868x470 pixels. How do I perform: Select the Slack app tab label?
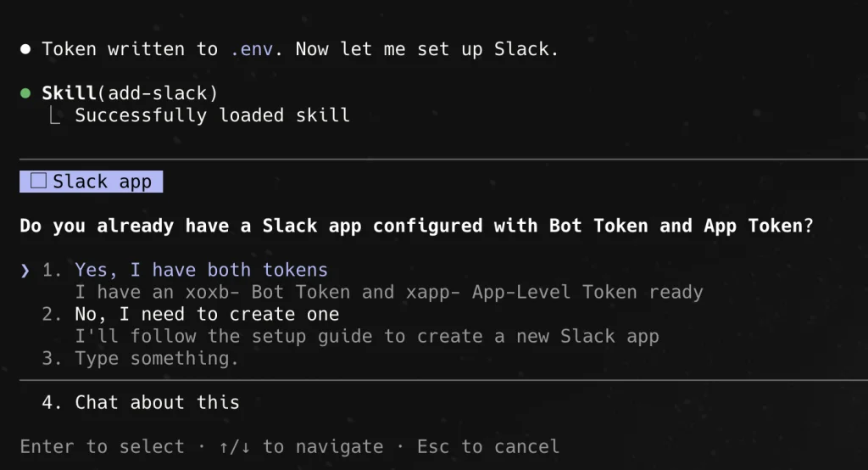coord(102,182)
